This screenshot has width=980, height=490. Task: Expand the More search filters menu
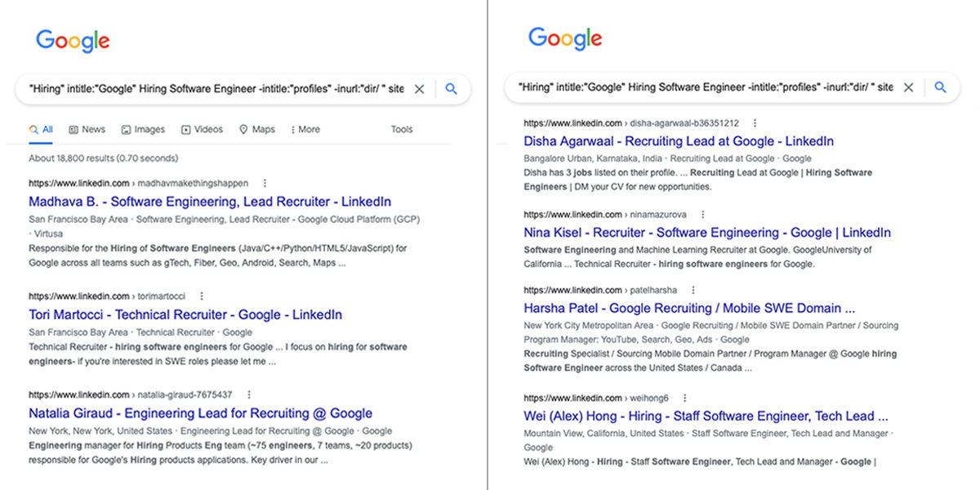[304, 129]
